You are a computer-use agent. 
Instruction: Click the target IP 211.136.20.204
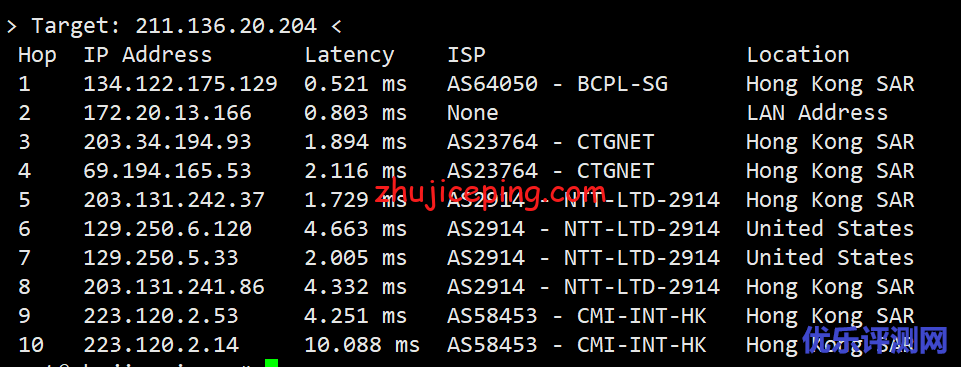(226, 26)
